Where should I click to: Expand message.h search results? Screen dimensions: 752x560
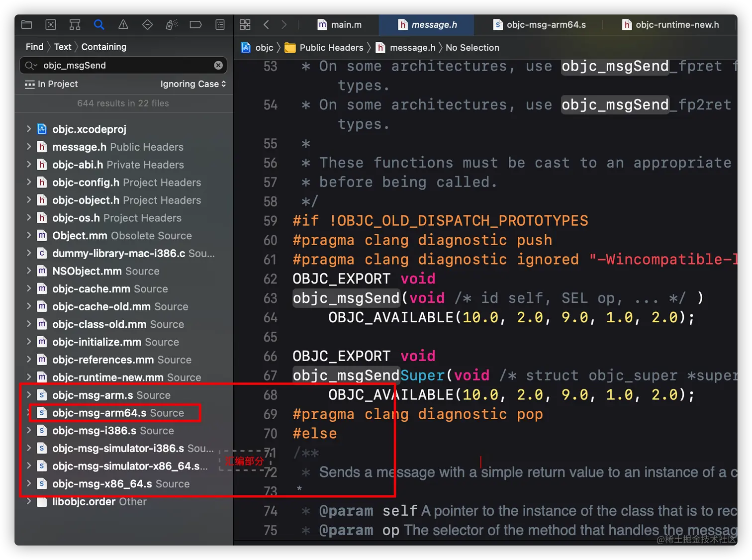(x=29, y=147)
